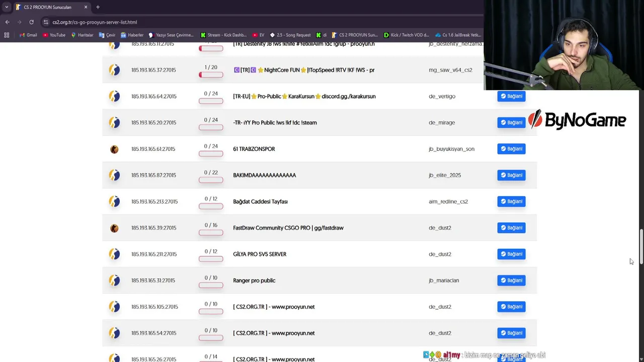
Task: Go back to the previous page
Action: 7,22
